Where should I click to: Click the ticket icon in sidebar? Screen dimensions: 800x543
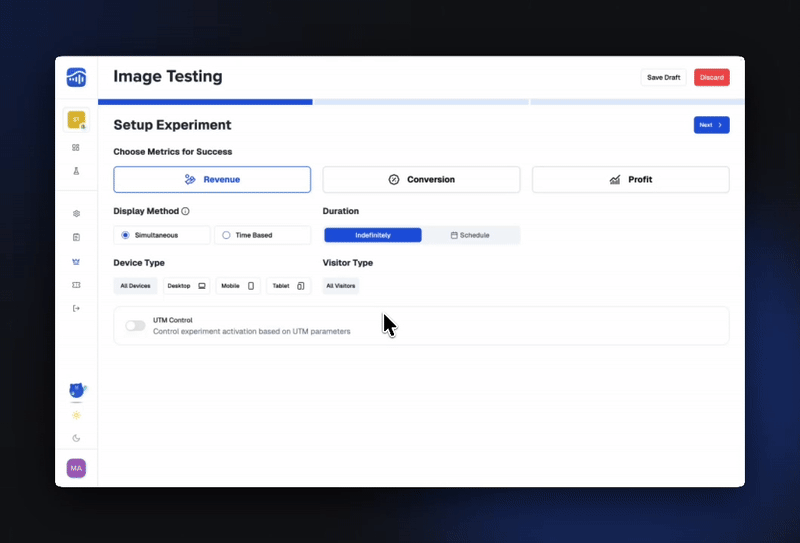pyautogui.click(x=76, y=285)
